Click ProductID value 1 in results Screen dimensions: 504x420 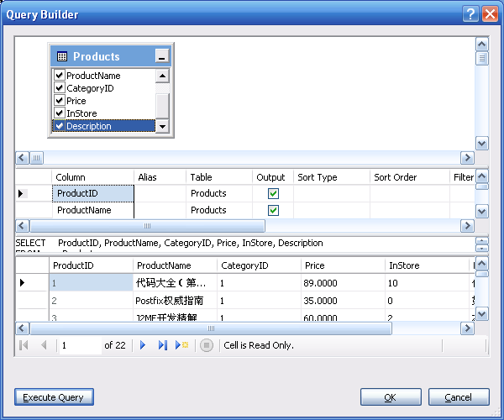point(91,283)
